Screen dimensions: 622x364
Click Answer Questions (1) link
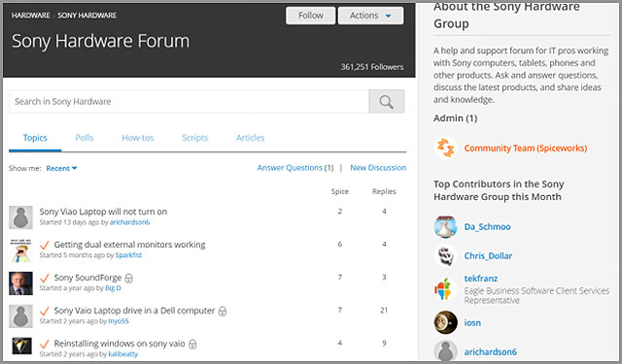295,168
